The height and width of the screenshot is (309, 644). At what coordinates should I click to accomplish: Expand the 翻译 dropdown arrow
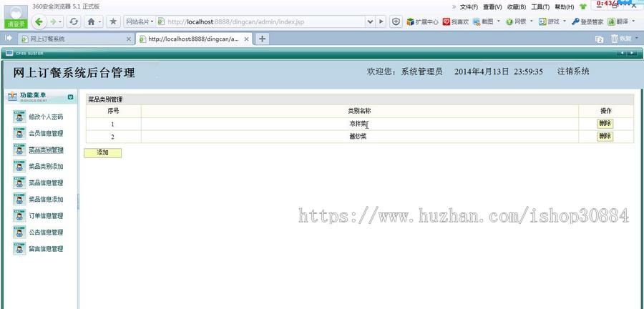(x=635, y=21)
